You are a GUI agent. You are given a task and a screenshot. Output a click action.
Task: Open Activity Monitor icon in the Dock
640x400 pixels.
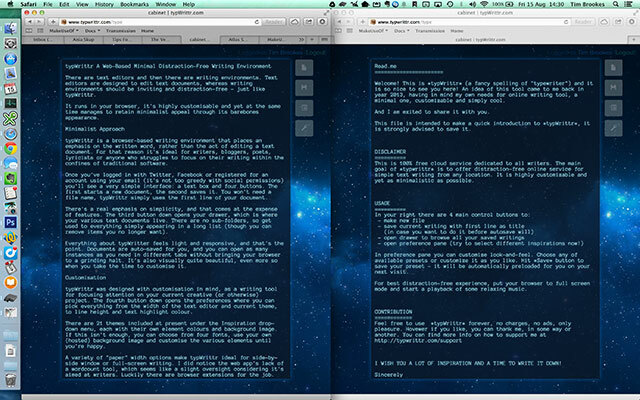tap(11, 103)
